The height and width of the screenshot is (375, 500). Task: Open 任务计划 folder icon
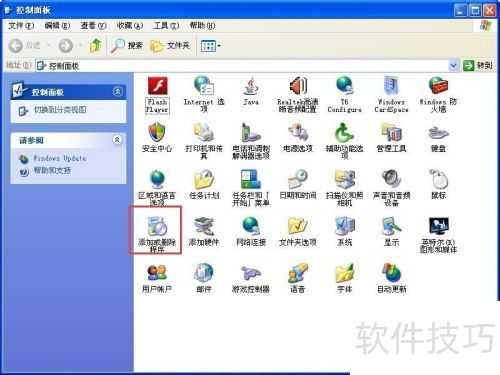204,179
